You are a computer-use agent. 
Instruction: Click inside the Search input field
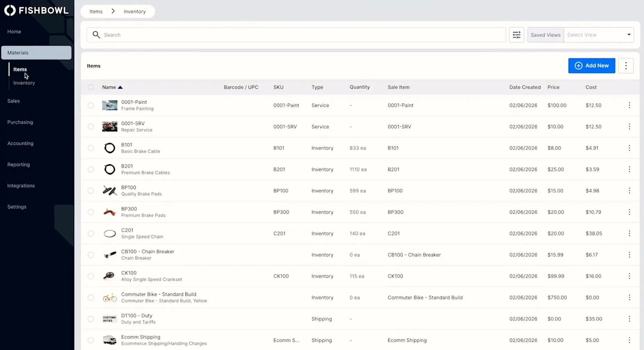pos(244,35)
